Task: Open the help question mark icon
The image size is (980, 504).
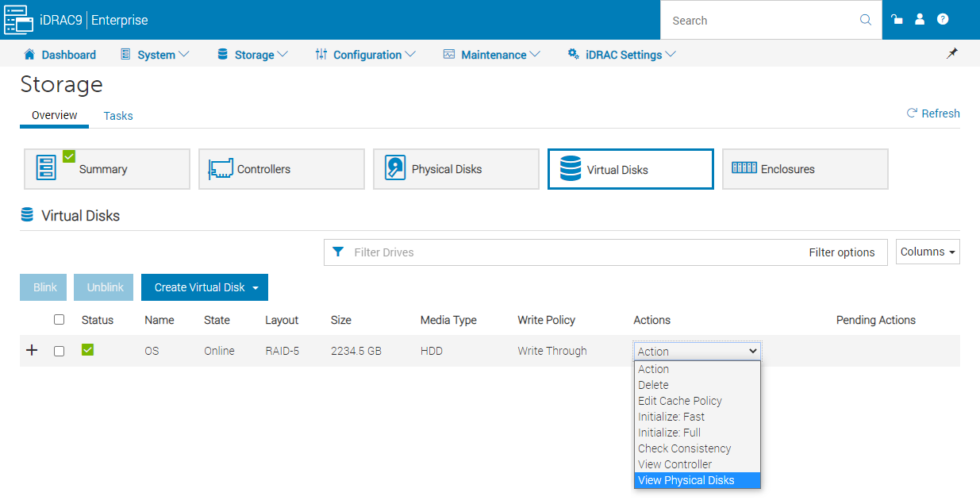Action: [943, 20]
